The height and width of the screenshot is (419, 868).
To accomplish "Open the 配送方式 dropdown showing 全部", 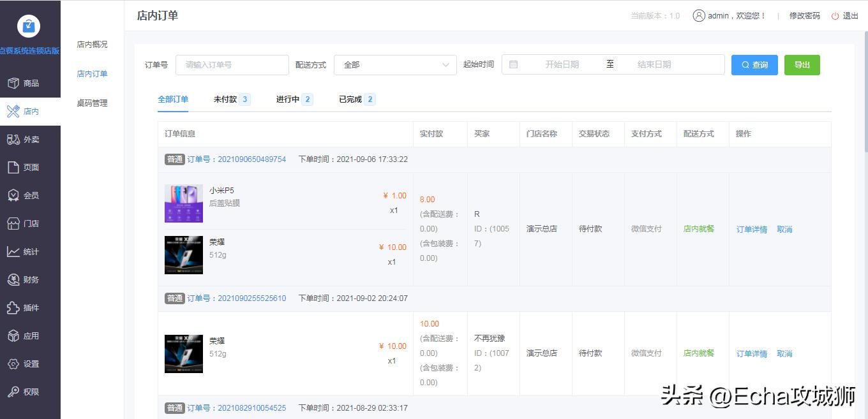I will coord(395,64).
